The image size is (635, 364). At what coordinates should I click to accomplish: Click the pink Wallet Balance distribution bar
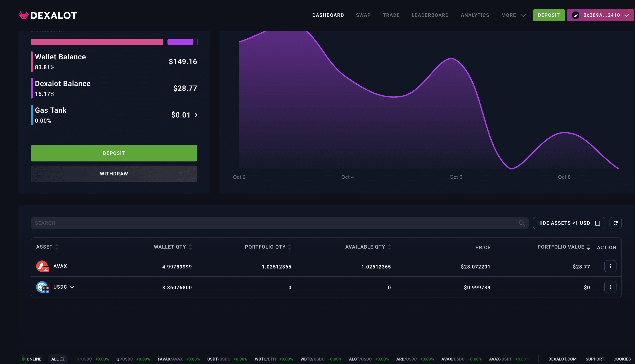(97, 42)
